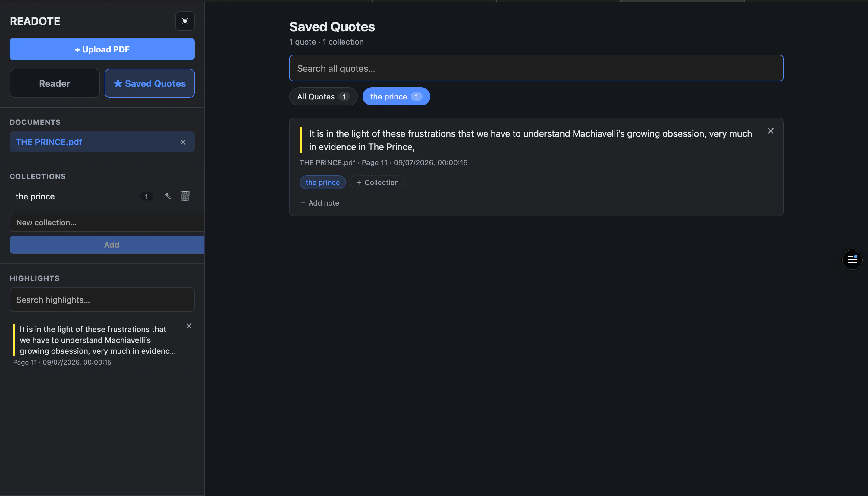Focus the Search highlights field
Screen dimensions: 868x496
pyautogui.click(x=102, y=300)
